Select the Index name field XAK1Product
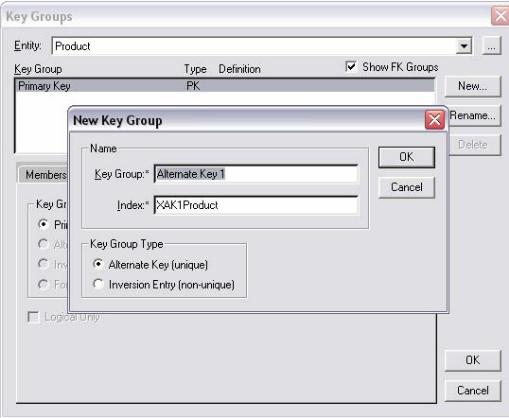 [256, 205]
